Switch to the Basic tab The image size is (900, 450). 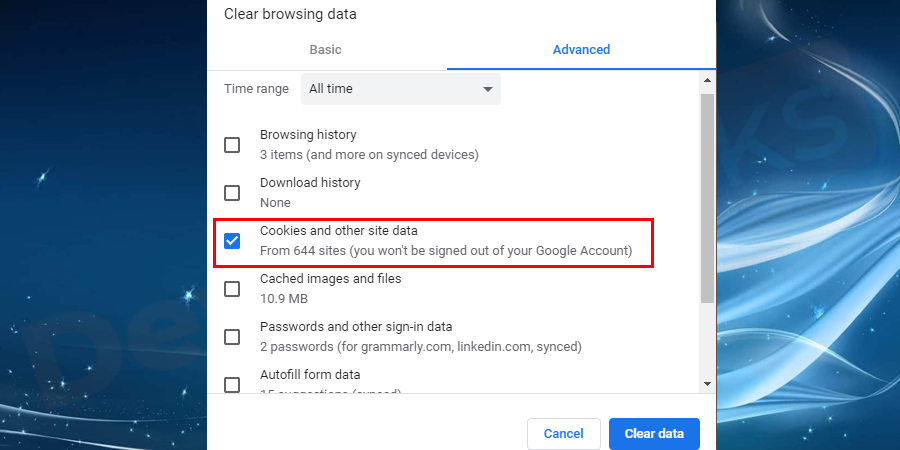click(x=325, y=50)
